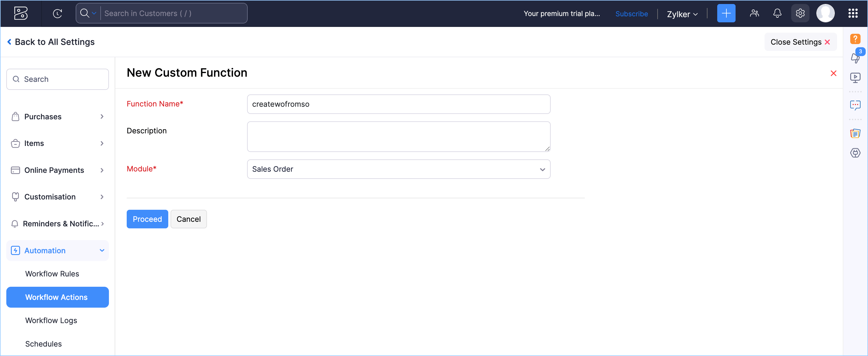The image size is (868, 356).
Task: Click the recent history clock icon
Action: [57, 13]
